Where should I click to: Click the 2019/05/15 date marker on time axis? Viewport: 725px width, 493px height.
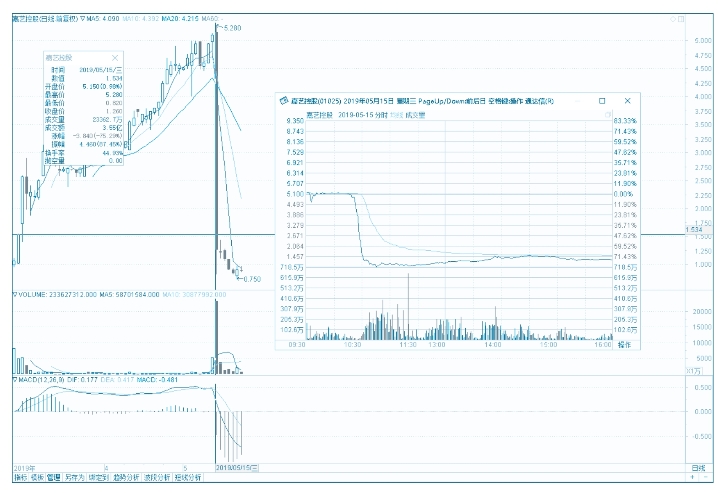tap(239, 467)
